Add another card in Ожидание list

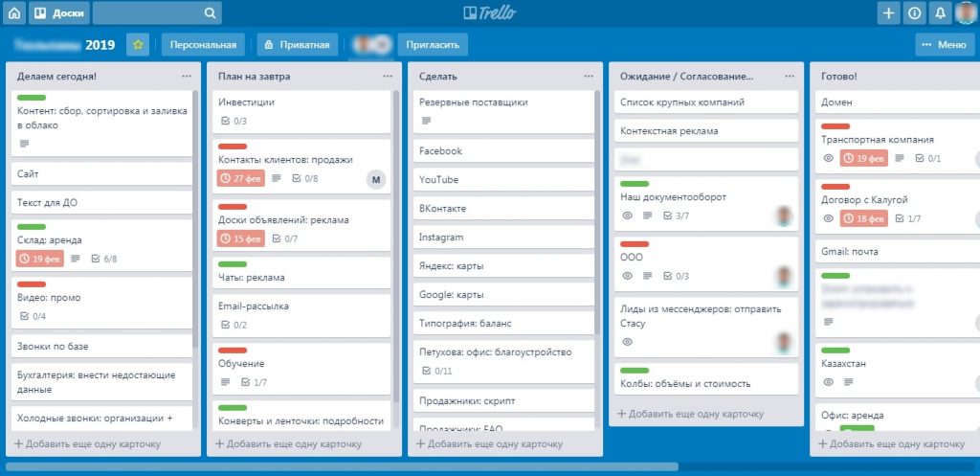click(x=691, y=414)
